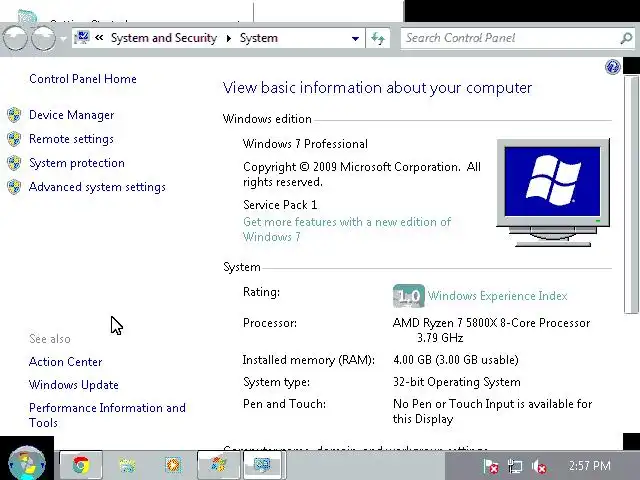Open Advanced system settings link
640x480 pixels.
click(x=97, y=187)
